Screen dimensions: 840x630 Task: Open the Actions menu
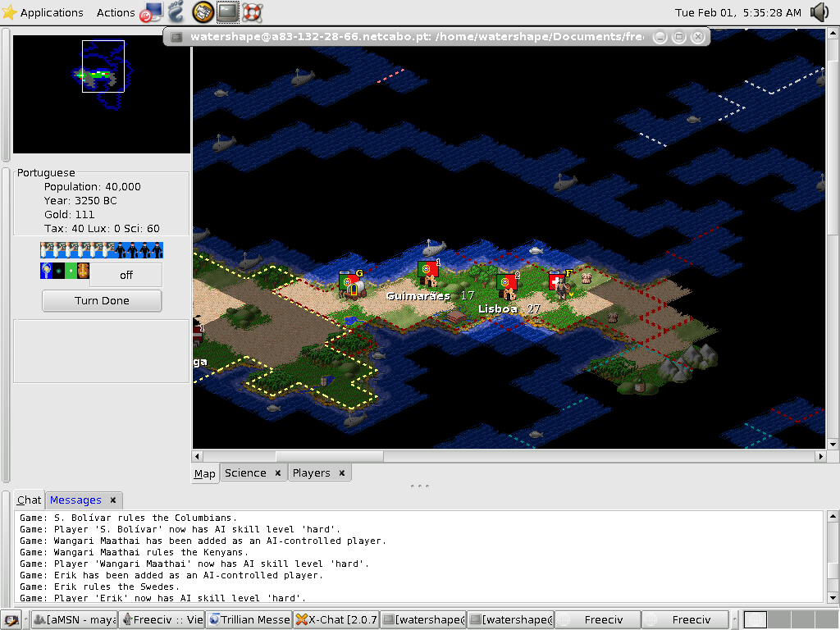116,12
